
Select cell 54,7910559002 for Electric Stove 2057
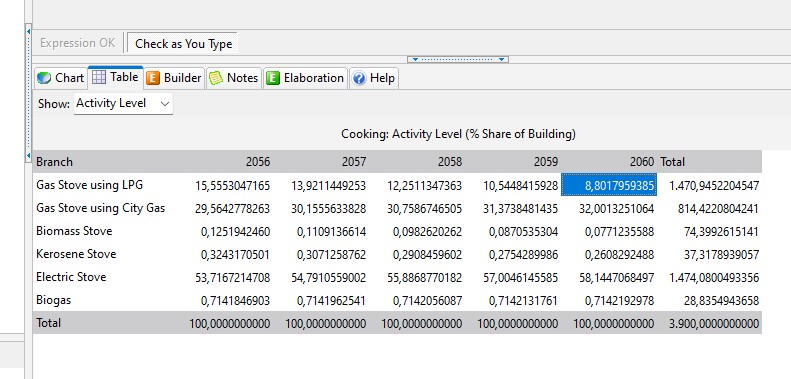328,278
